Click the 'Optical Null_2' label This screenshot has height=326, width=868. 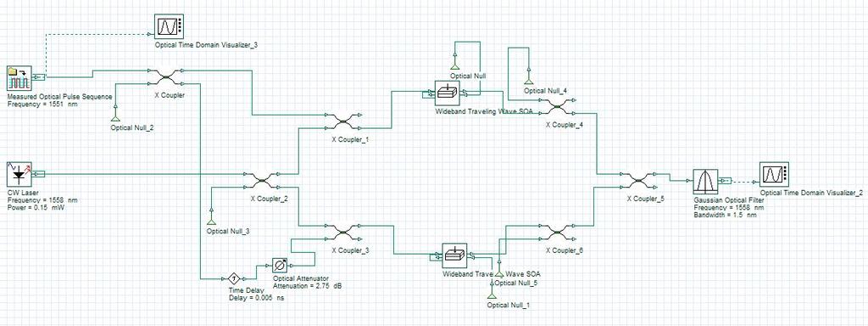tap(132, 127)
